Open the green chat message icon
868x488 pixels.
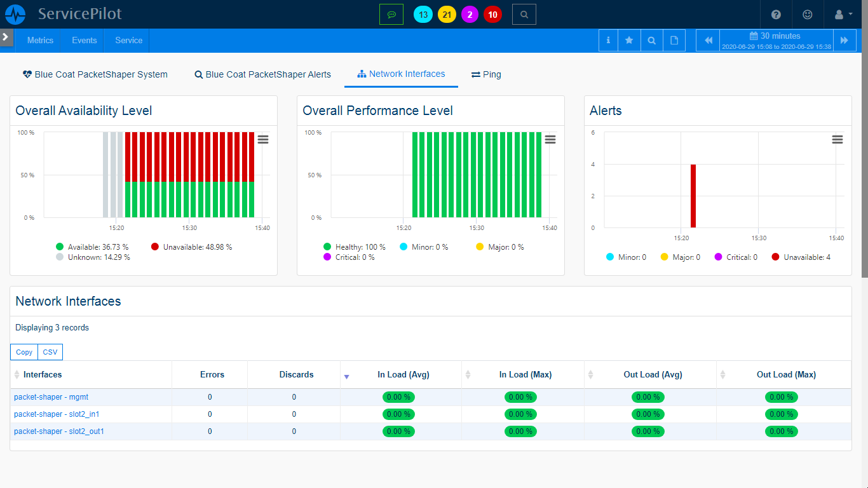(x=391, y=14)
